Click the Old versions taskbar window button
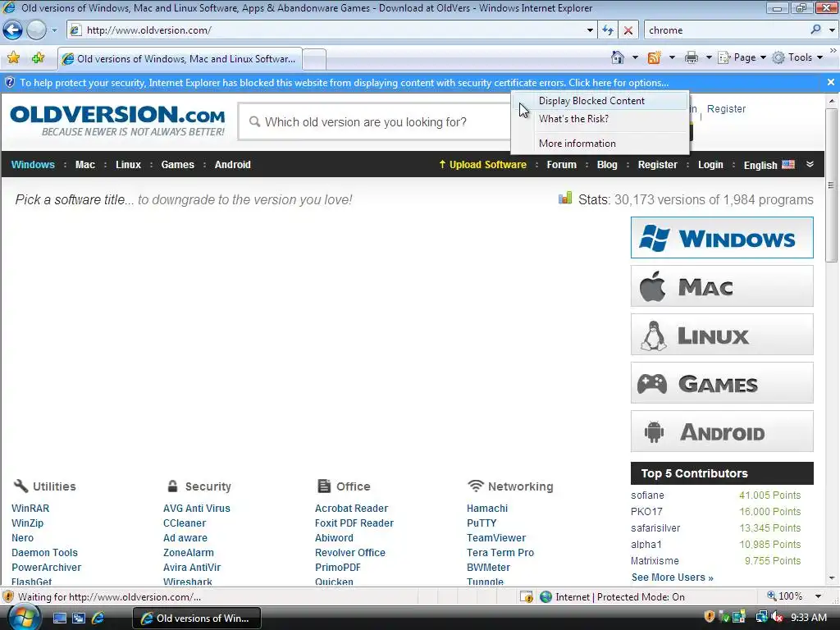This screenshot has height=630, width=840. [x=196, y=618]
